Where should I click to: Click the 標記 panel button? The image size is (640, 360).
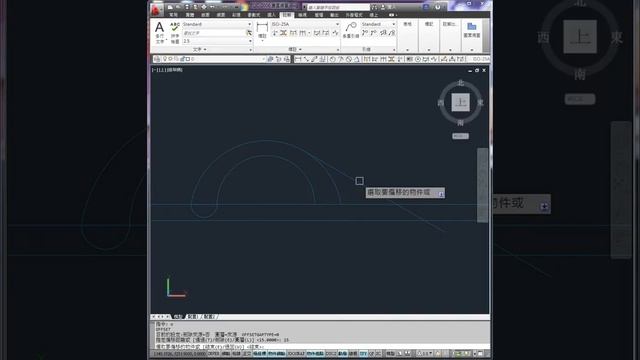(429, 24)
